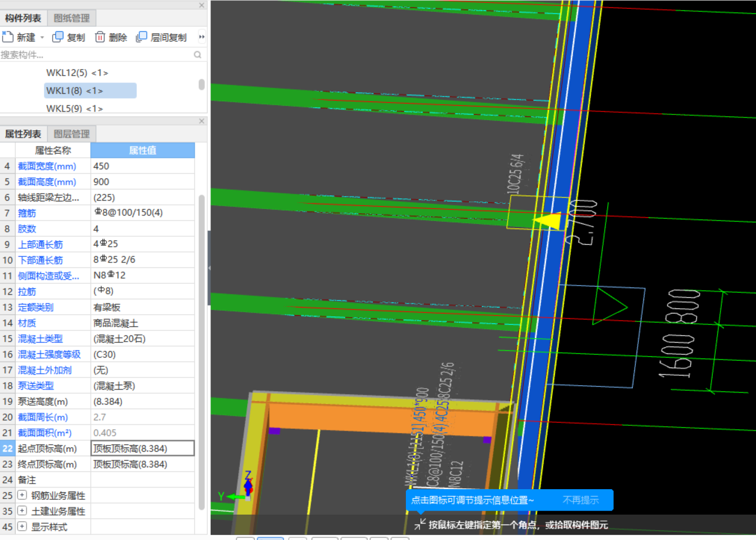Click the yellow triangle marker in viewport
This screenshot has width=756, height=540.
pyautogui.click(x=547, y=221)
